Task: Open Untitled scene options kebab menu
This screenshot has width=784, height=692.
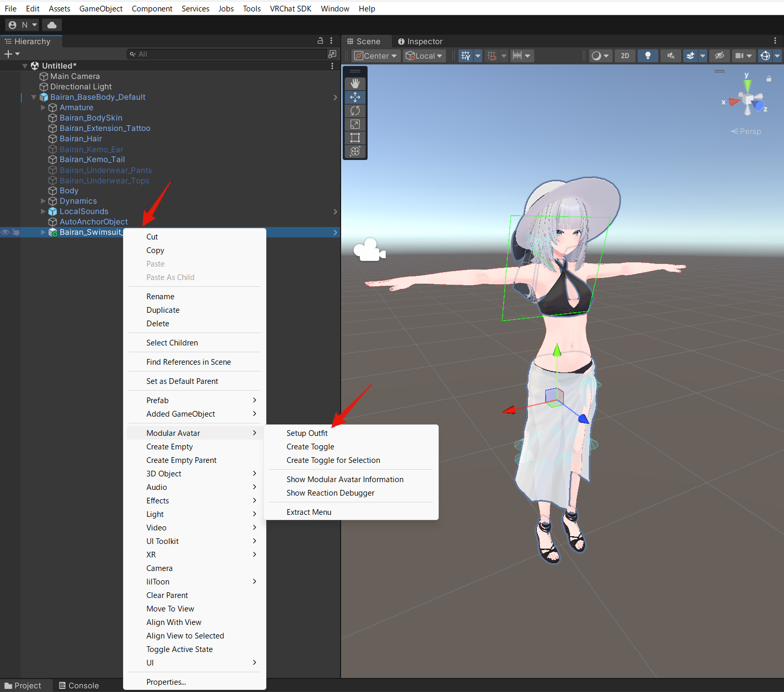Action: pos(332,66)
